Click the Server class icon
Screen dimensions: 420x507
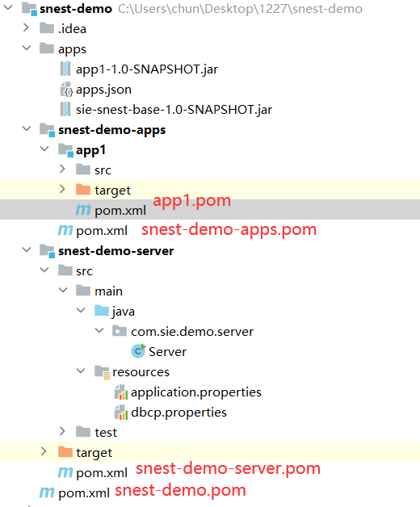point(138,351)
